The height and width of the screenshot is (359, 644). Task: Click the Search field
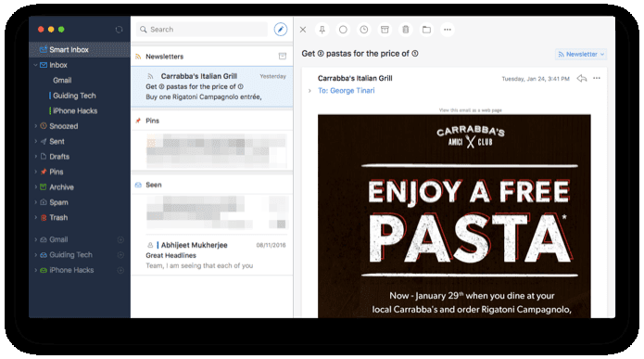pos(202,29)
